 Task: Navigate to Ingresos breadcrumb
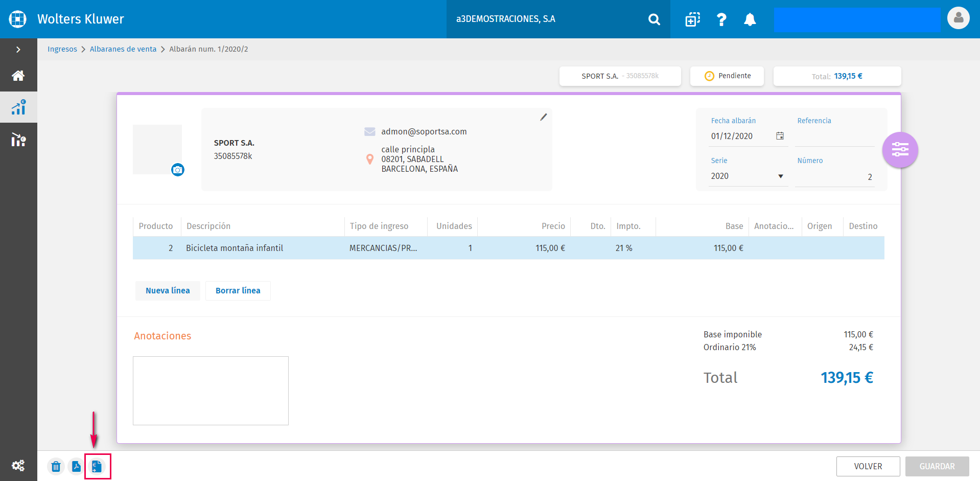(62, 49)
